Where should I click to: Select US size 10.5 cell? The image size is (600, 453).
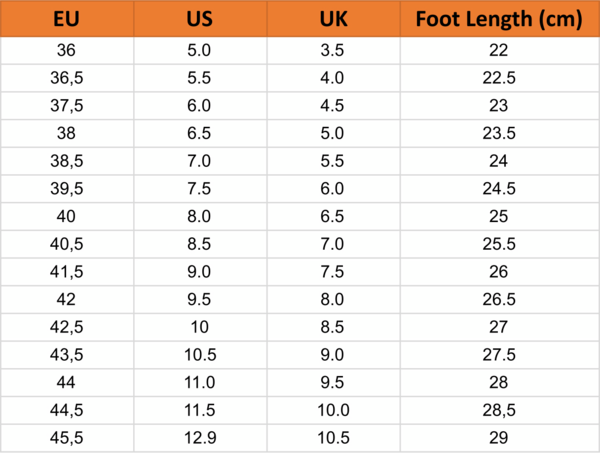(199, 354)
